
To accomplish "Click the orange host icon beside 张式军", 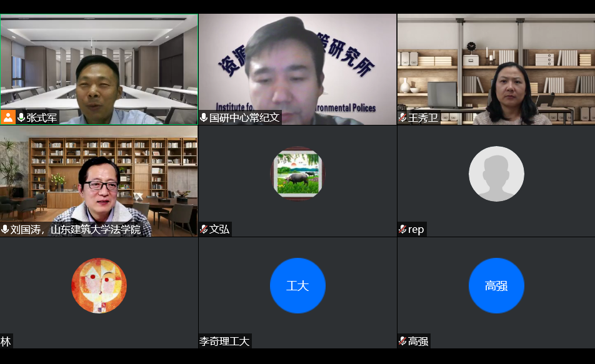I will 8,117.
